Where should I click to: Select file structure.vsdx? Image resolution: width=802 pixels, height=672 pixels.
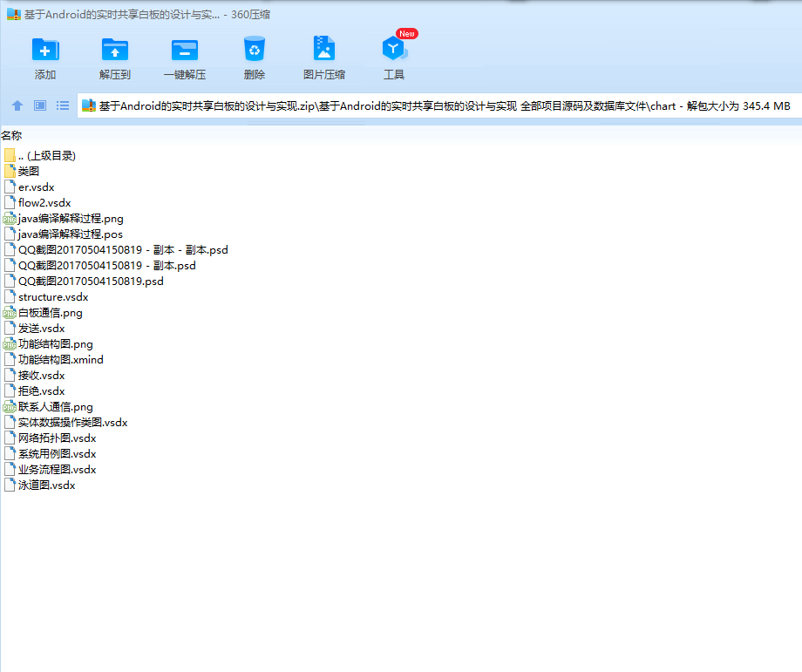tap(46, 297)
